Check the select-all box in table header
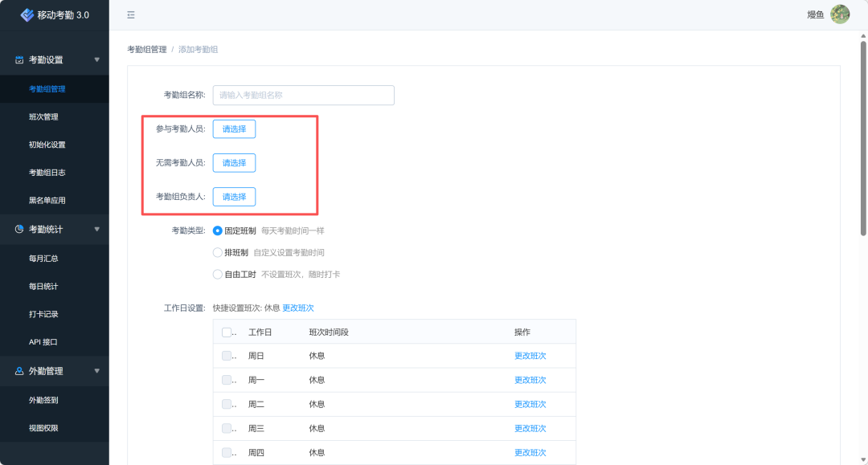This screenshot has height=465, width=868. [227, 332]
